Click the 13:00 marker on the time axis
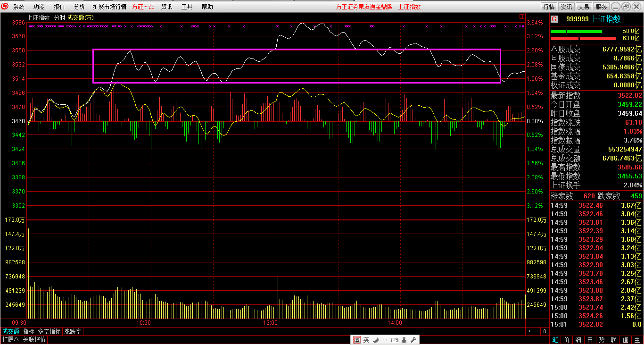The height and width of the screenshot is (345, 644). pyautogui.click(x=270, y=323)
